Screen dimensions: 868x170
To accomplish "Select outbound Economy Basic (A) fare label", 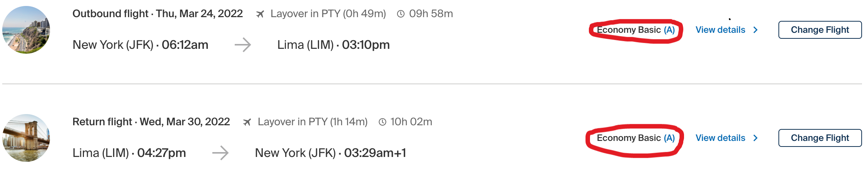I will (x=636, y=30).
